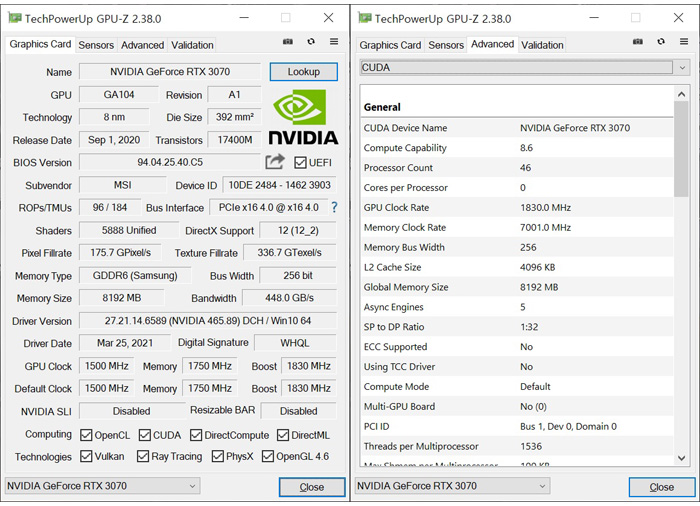The image size is (700, 506).
Task: Select the L2 Cache Size row
Action: [x=517, y=267]
